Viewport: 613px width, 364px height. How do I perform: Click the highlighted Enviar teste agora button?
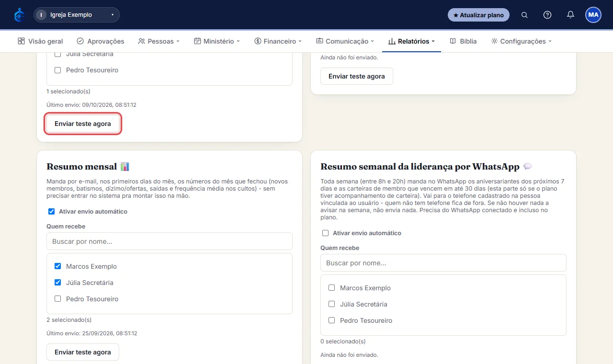click(x=83, y=124)
